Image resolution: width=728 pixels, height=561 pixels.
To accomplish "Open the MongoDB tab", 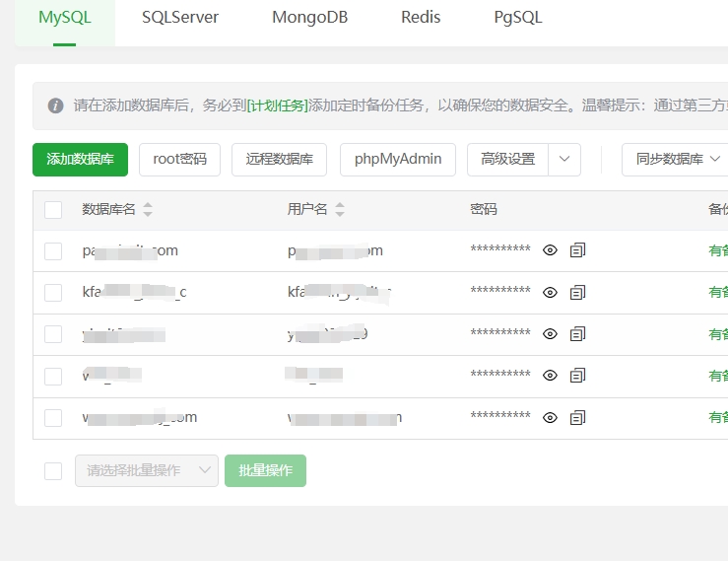I will coord(309,17).
